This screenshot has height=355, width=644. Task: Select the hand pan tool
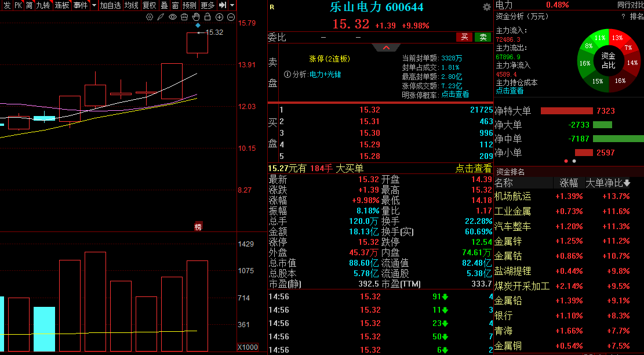pyautogui.click(x=196, y=17)
